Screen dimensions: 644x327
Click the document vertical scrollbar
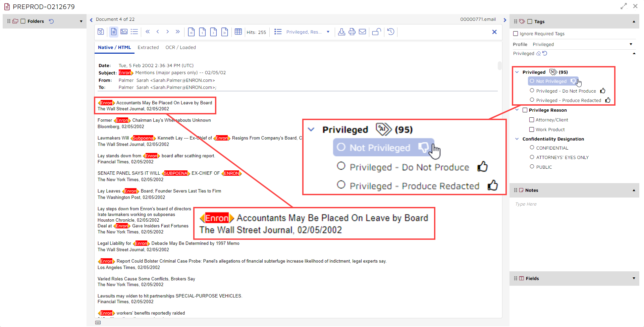[500, 65]
